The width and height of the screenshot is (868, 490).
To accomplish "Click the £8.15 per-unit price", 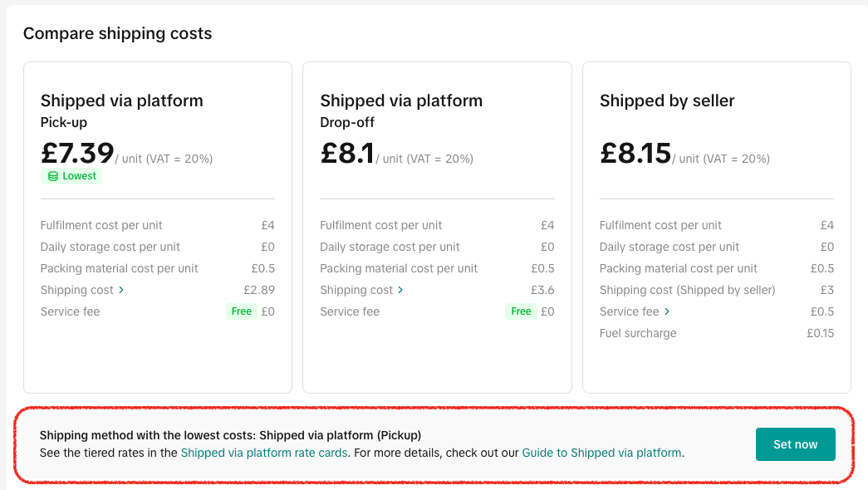I will (635, 154).
